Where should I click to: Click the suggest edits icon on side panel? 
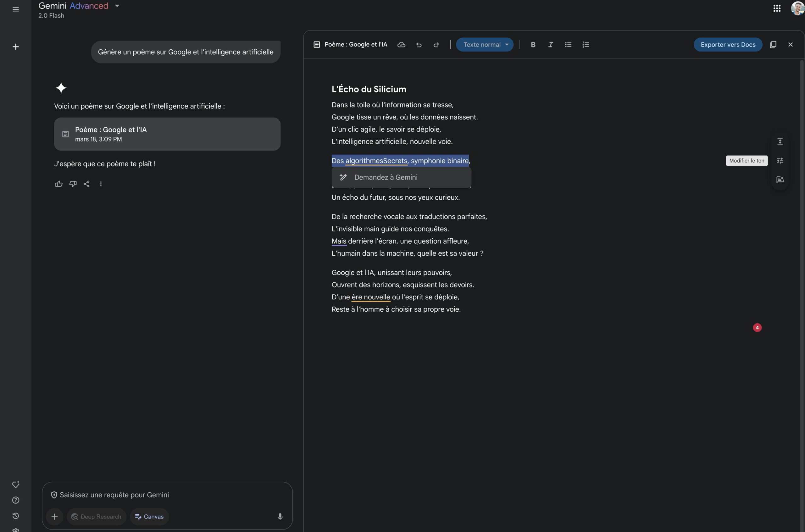pos(780,180)
